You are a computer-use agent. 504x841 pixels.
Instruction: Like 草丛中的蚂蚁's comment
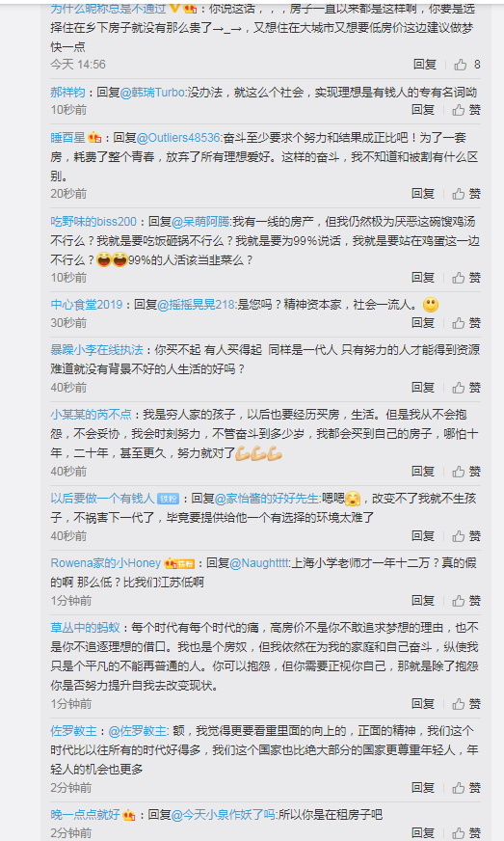point(465,704)
